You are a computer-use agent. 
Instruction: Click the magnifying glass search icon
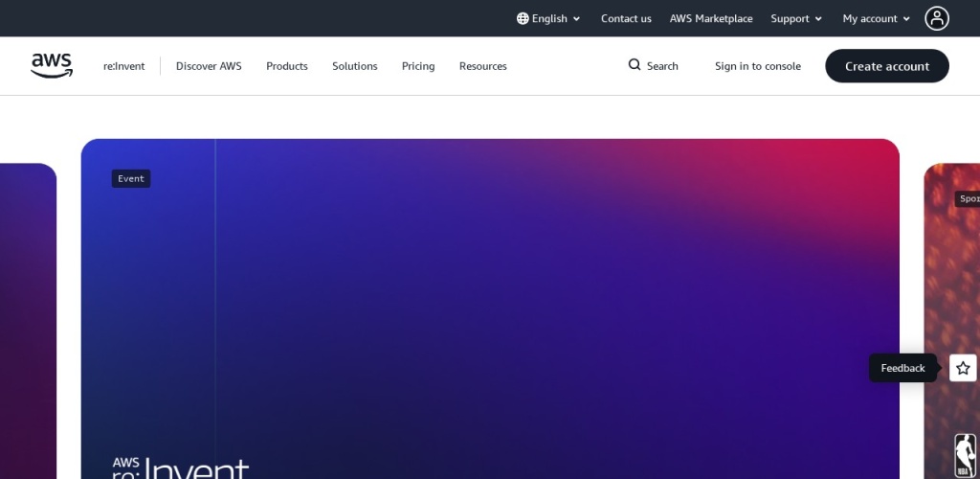click(x=635, y=65)
